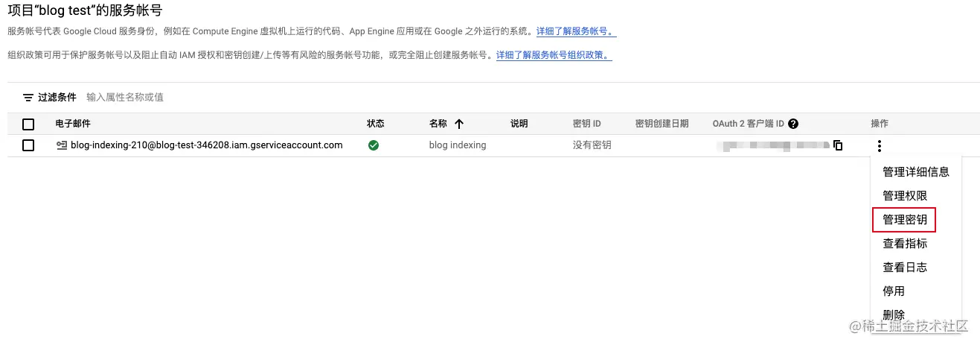Viewport: 980px width, 345px height.
Task: Click the 密钥 ID column header
Action: pos(586,124)
